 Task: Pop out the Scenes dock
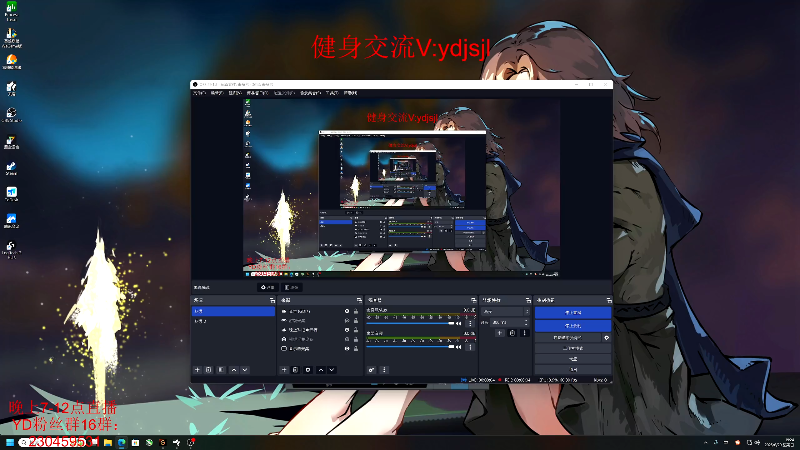(272, 300)
